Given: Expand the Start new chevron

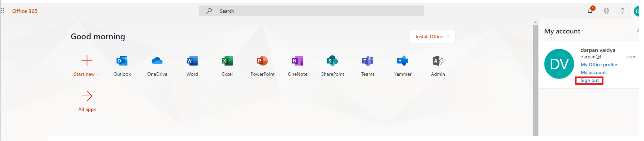Looking at the screenshot, I should click(x=98, y=74).
